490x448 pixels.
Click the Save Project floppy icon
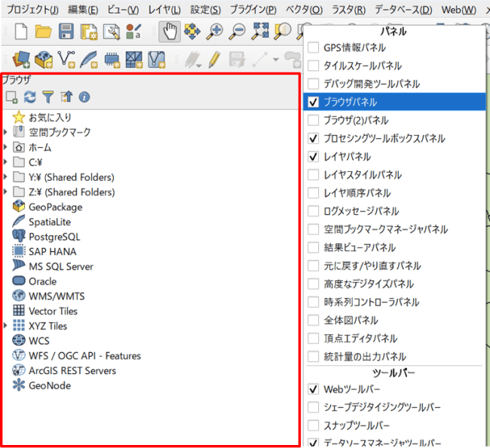click(66, 31)
